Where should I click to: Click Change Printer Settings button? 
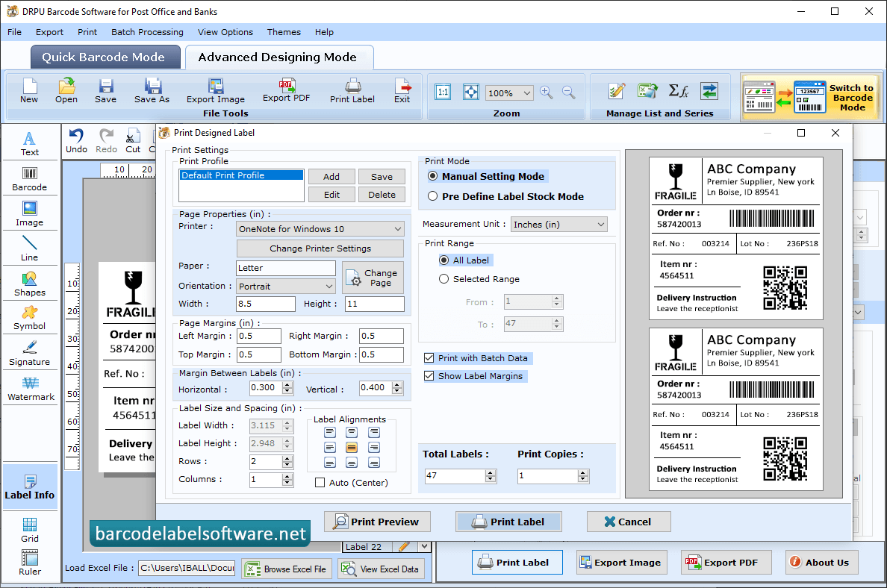pos(320,248)
